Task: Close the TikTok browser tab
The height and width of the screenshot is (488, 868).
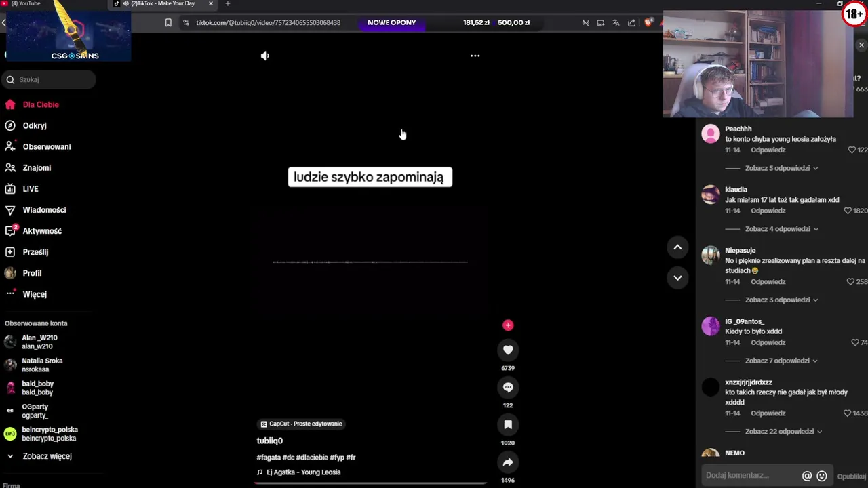Action: tap(210, 3)
